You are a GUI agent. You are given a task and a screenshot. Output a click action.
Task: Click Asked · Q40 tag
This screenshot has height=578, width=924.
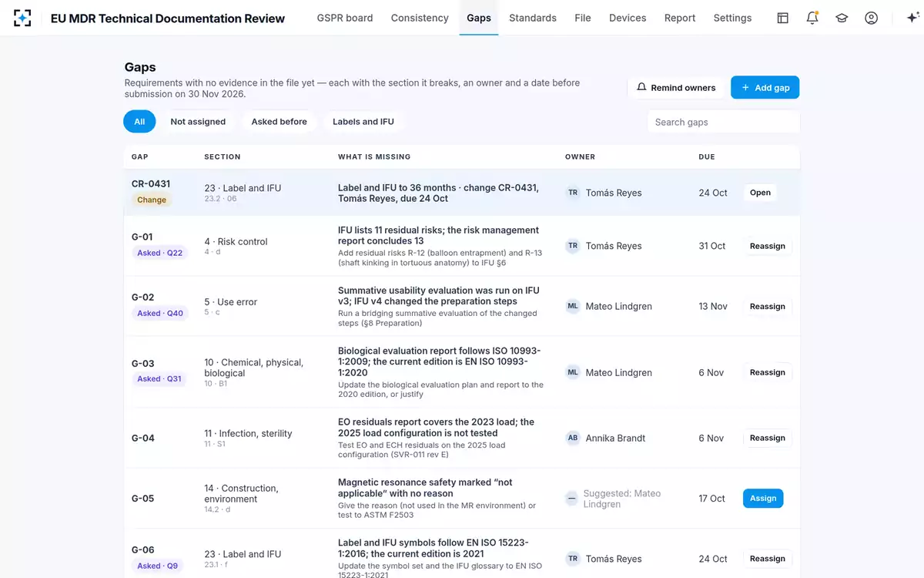(160, 313)
